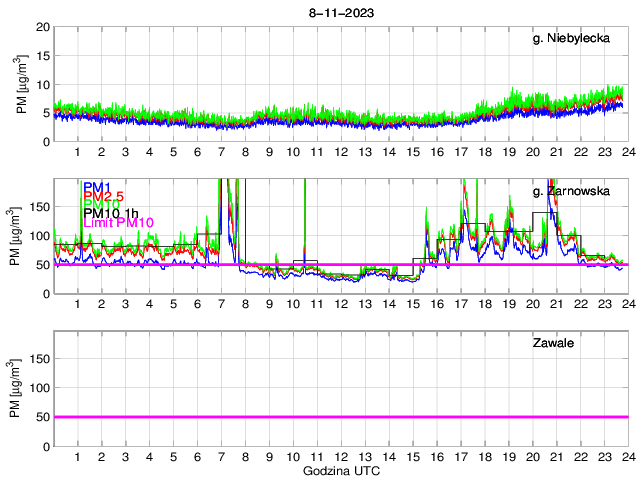Viewport: 640px width, 480px height.
Task: Click the blue PM1 legend entry
Action: coord(97,188)
